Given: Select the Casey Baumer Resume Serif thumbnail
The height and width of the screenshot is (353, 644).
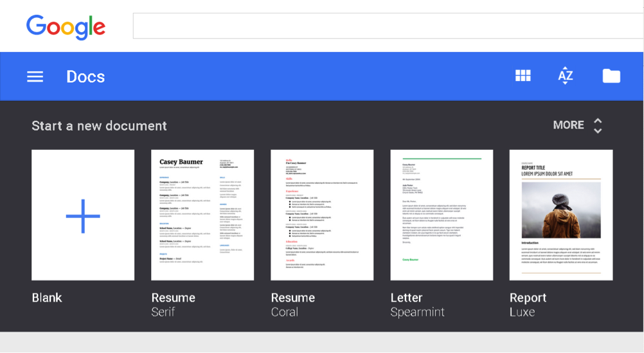Looking at the screenshot, I should (202, 215).
